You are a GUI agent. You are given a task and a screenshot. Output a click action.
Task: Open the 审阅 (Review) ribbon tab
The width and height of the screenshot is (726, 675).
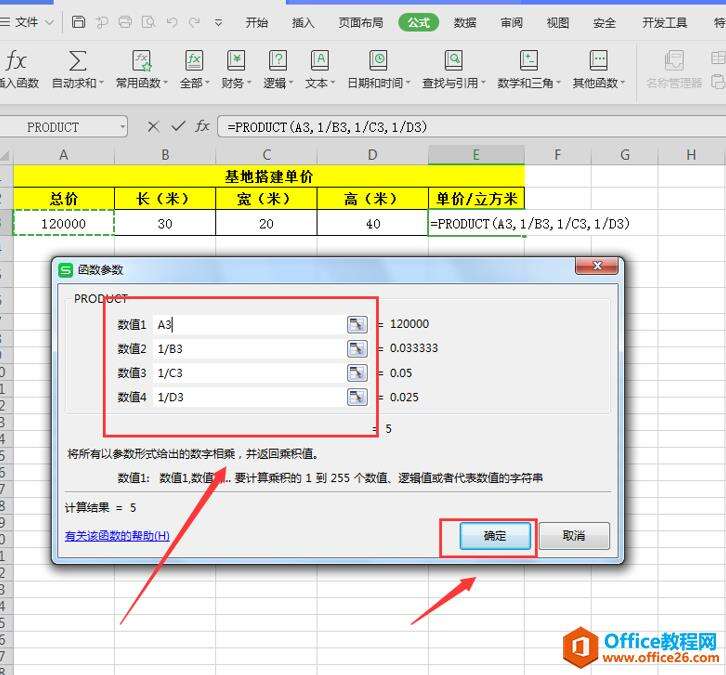(x=511, y=22)
